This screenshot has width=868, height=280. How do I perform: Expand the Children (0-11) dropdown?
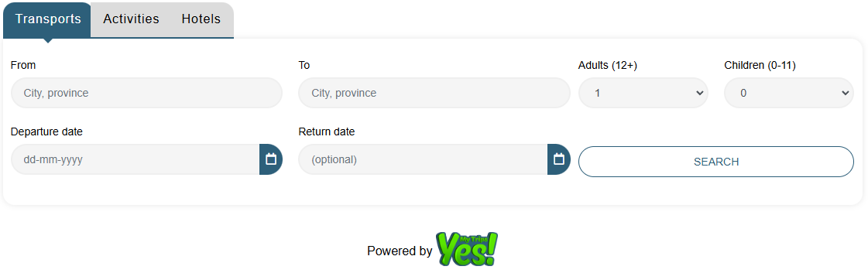[789, 93]
